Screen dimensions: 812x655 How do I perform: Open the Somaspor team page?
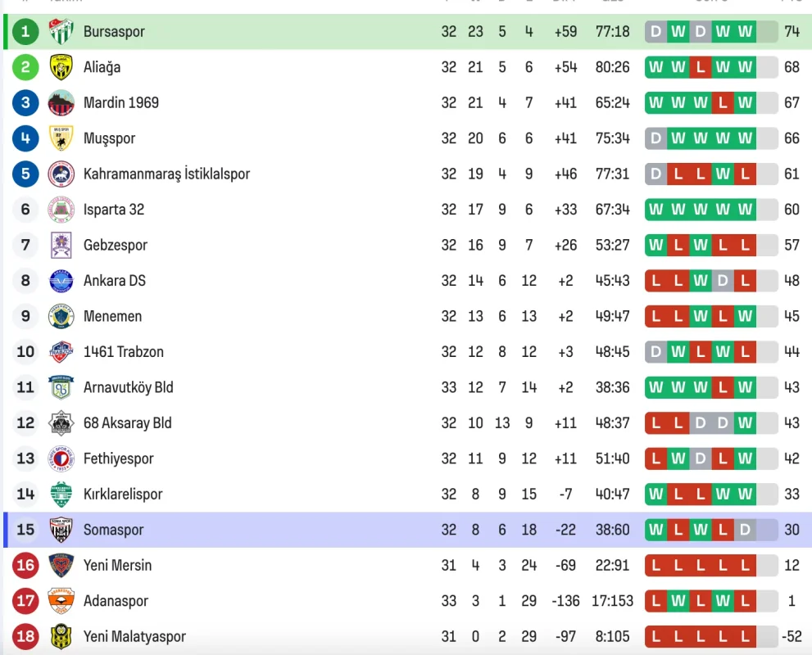point(113,530)
